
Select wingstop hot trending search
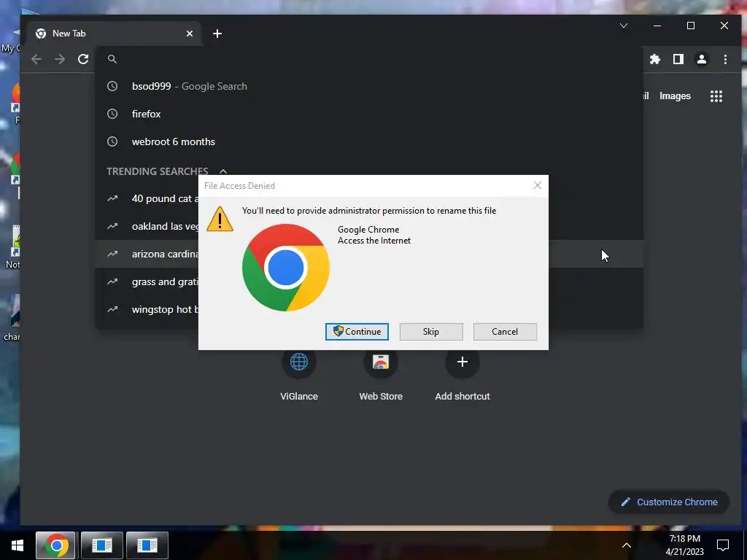(147, 309)
